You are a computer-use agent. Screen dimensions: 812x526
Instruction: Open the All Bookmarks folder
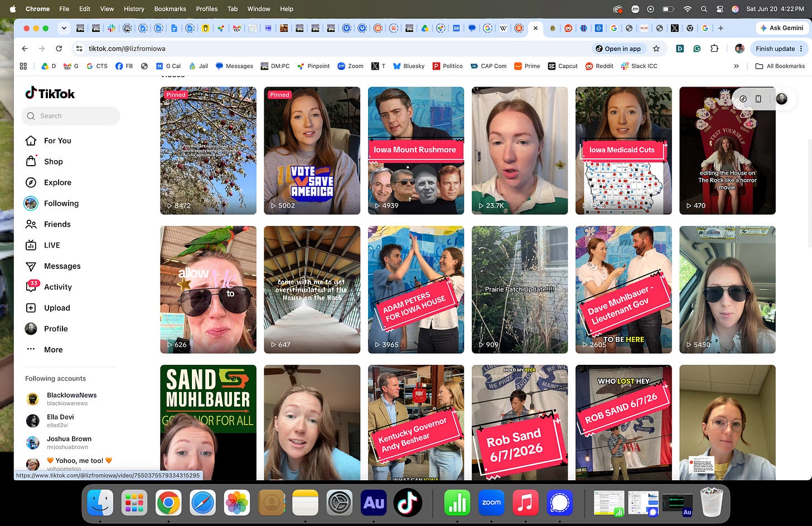(x=780, y=66)
